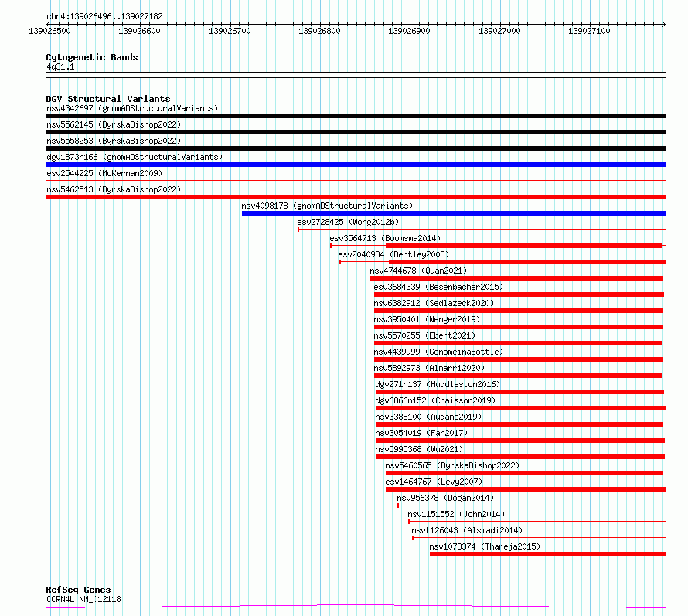Open dgv1873n166 gnomADStructuralVariants entry

[135, 157]
